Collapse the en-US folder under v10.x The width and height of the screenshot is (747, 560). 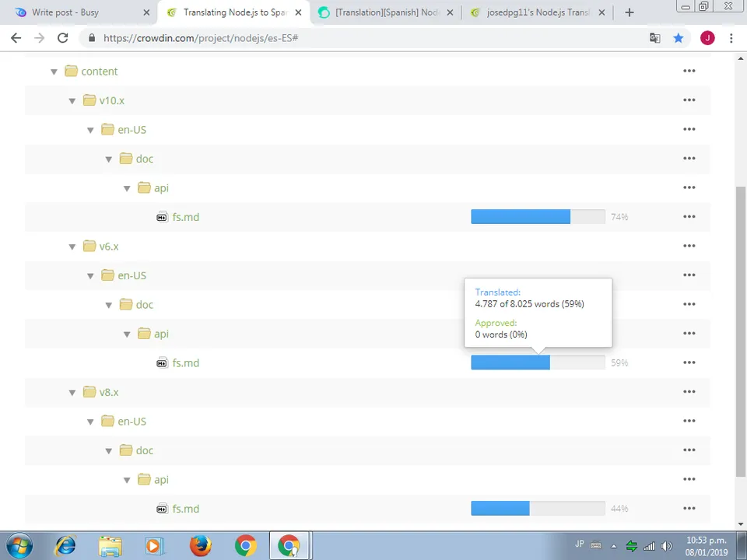coord(90,130)
